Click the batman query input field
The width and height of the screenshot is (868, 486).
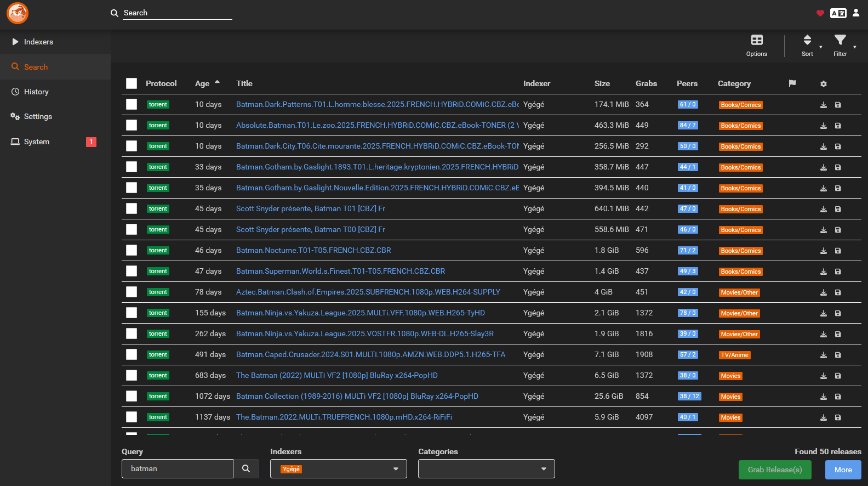177,469
